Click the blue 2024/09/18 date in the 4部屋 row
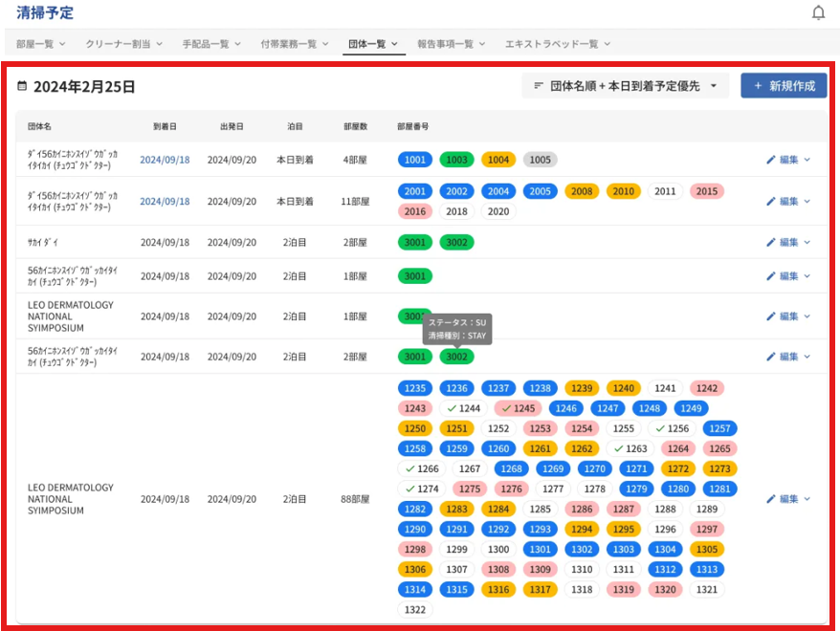Image resolution: width=840 pixels, height=631 pixels. [165, 160]
